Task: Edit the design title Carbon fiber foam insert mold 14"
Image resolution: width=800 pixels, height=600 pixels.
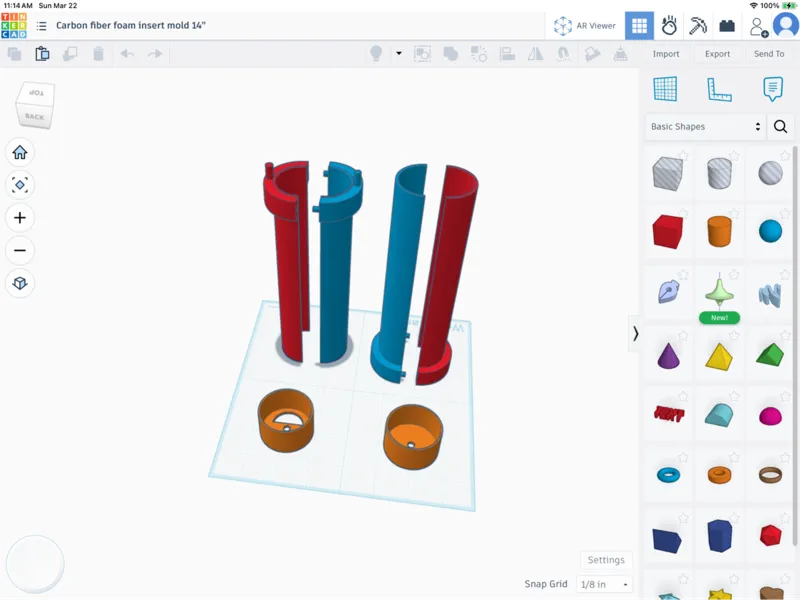Action: [x=131, y=25]
